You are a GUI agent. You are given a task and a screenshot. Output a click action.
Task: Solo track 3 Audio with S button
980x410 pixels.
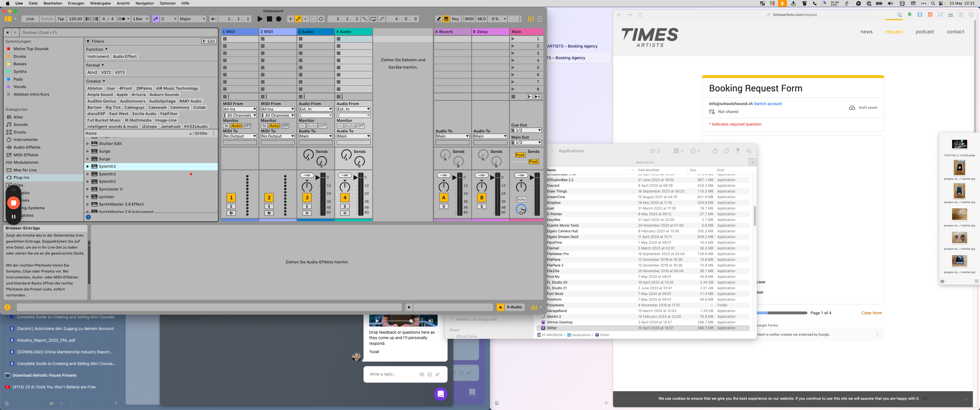(307, 206)
